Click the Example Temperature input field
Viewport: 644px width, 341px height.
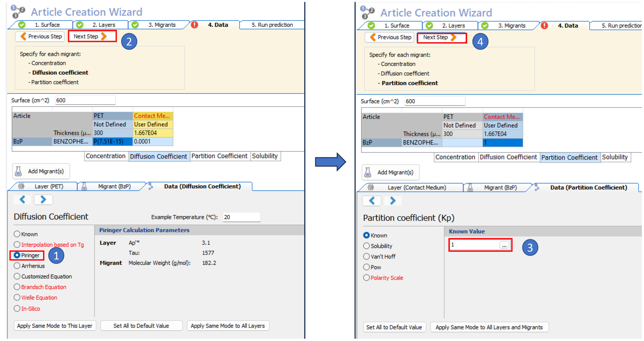tap(241, 217)
